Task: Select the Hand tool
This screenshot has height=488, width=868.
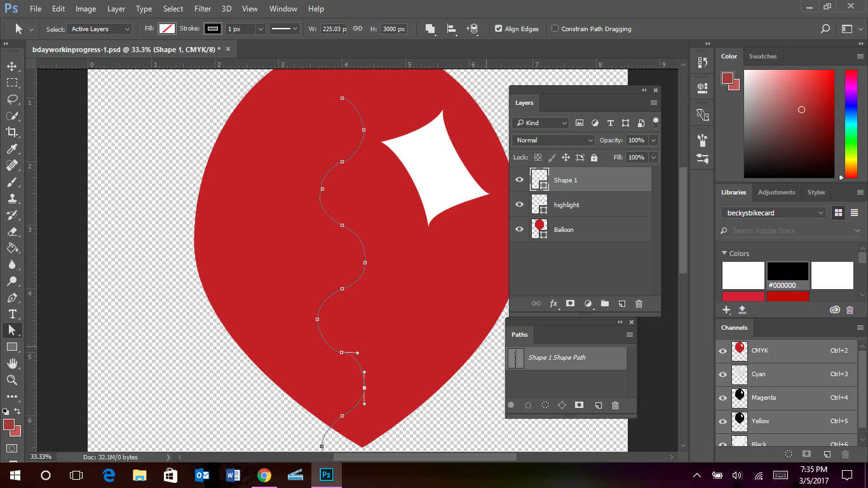Action: pos(11,363)
